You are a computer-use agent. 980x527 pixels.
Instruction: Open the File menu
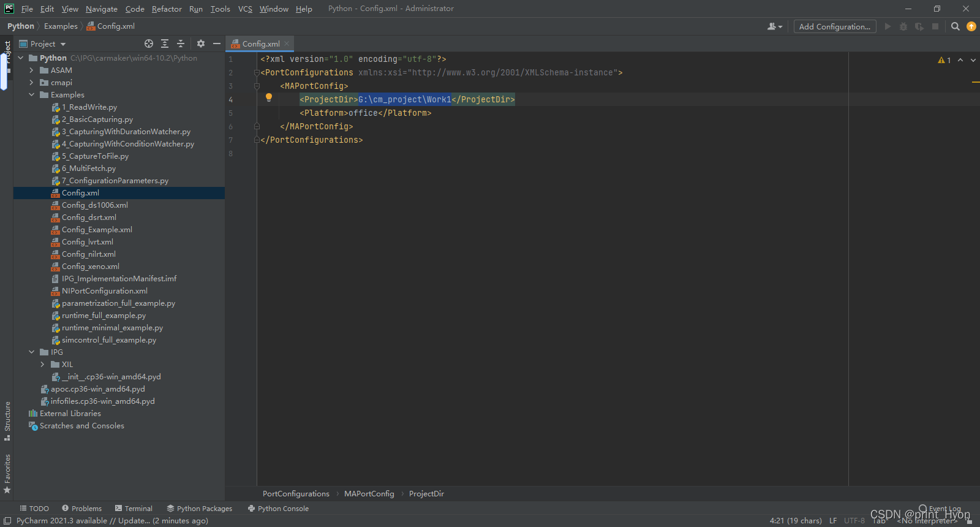27,9
